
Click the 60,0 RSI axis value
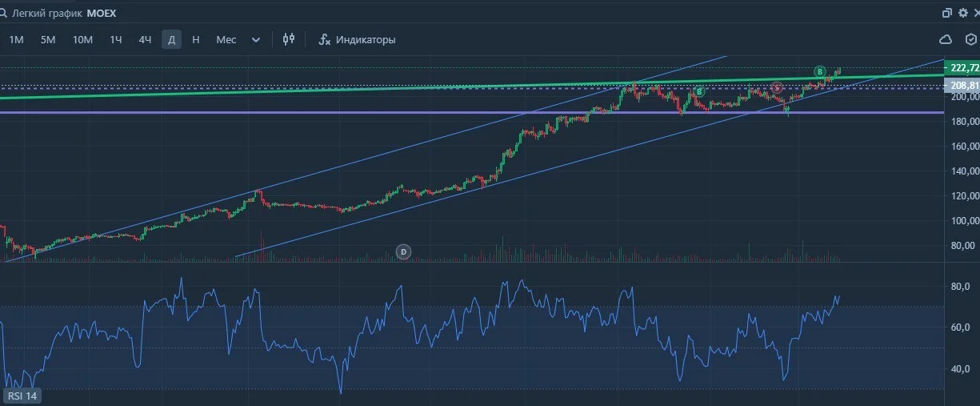960,328
